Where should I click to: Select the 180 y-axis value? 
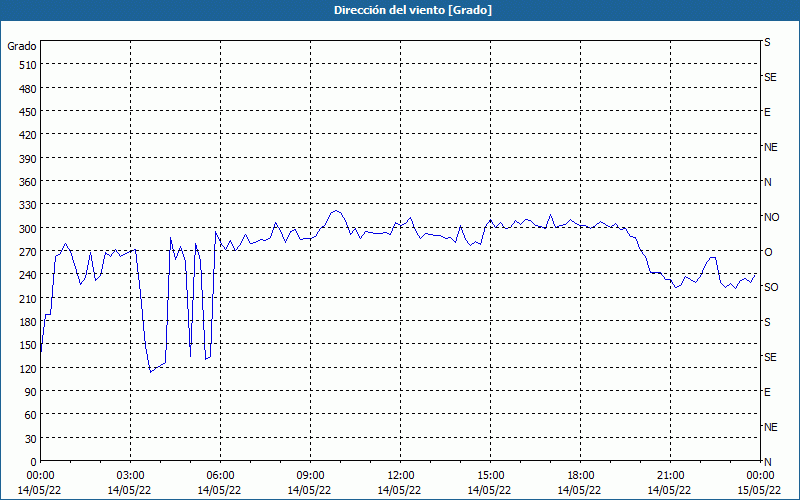point(29,322)
